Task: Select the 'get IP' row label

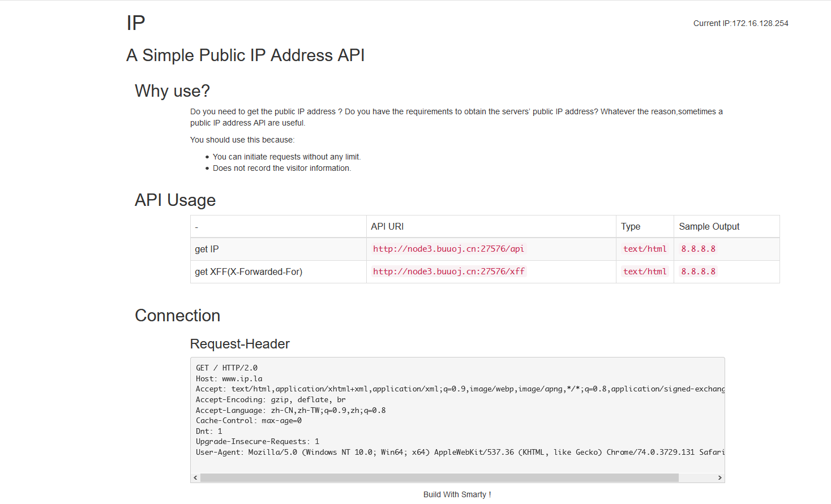Action: click(x=207, y=249)
